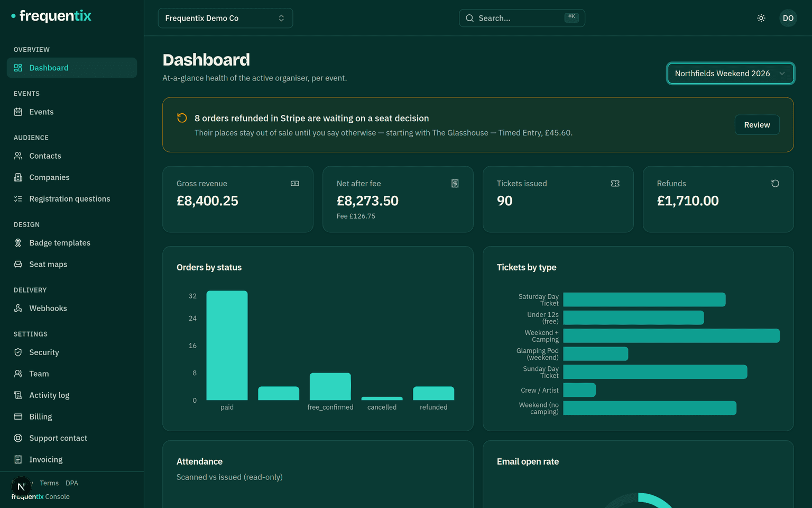Click the £1,710.00 refunds value
Screen dimensions: 812x508
tap(688, 201)
